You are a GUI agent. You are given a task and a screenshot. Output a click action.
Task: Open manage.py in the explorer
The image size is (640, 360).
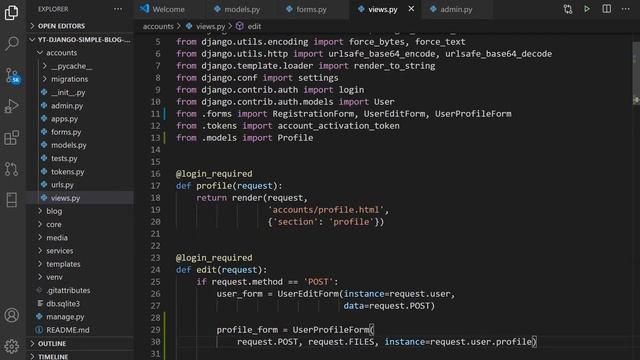pos(80,317)
